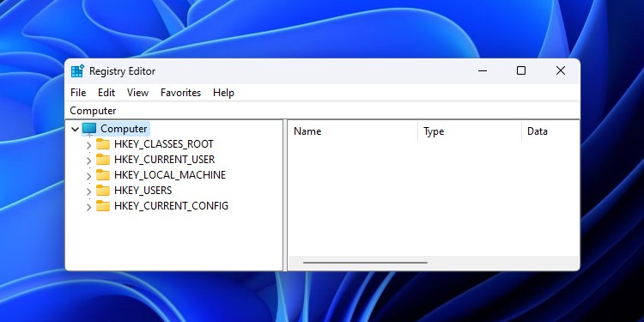The height and width of the screenshot is (322, 644).
Task: Expand the HKEY_CURRENT_USER key
Action: pos(88,161)
